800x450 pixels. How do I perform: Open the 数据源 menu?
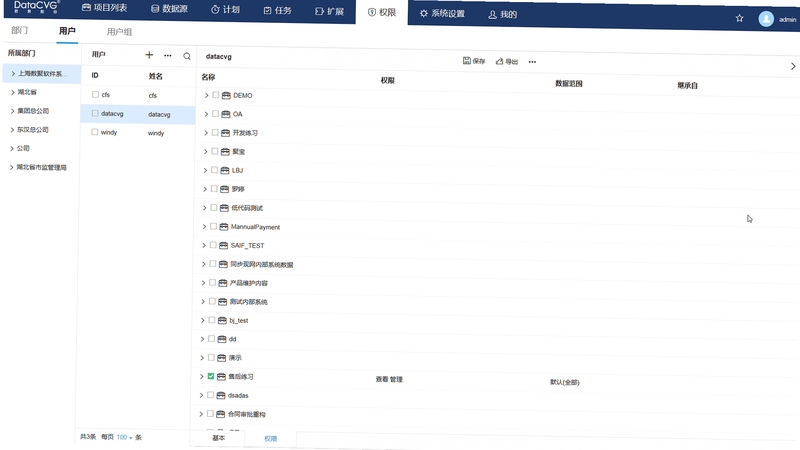169,9
